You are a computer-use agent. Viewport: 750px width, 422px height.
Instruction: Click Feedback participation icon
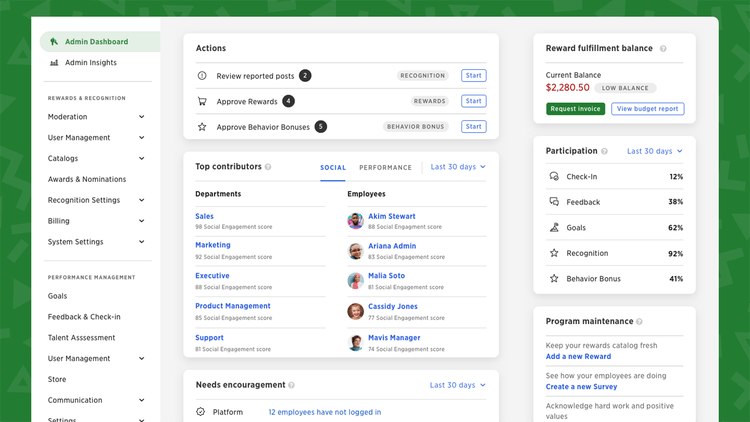click(x=554, y=201)
